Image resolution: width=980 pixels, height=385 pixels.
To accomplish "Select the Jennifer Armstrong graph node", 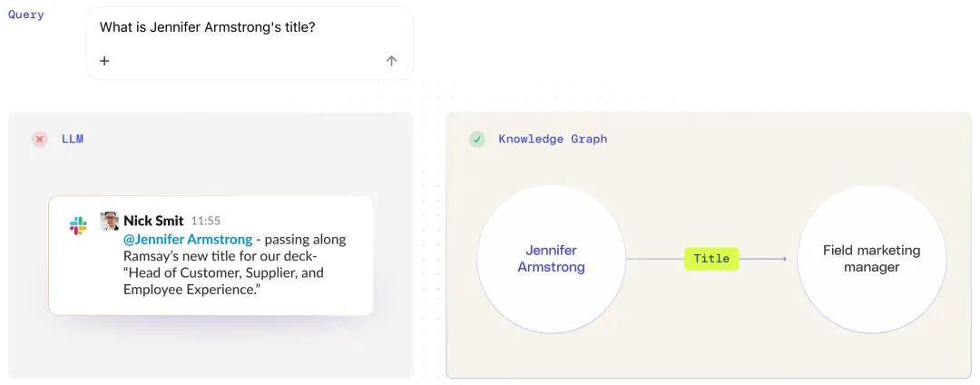I will (x=551, y=259).
